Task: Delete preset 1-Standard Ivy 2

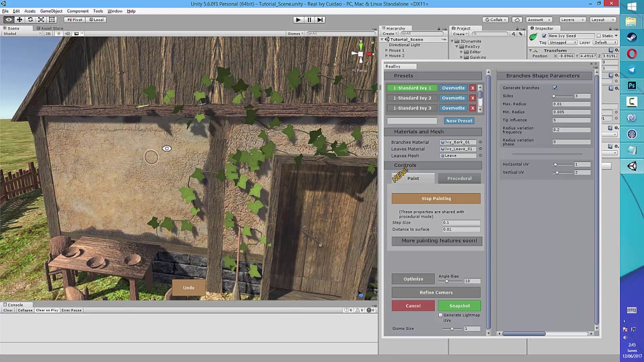Action: [x=472, y=98]
